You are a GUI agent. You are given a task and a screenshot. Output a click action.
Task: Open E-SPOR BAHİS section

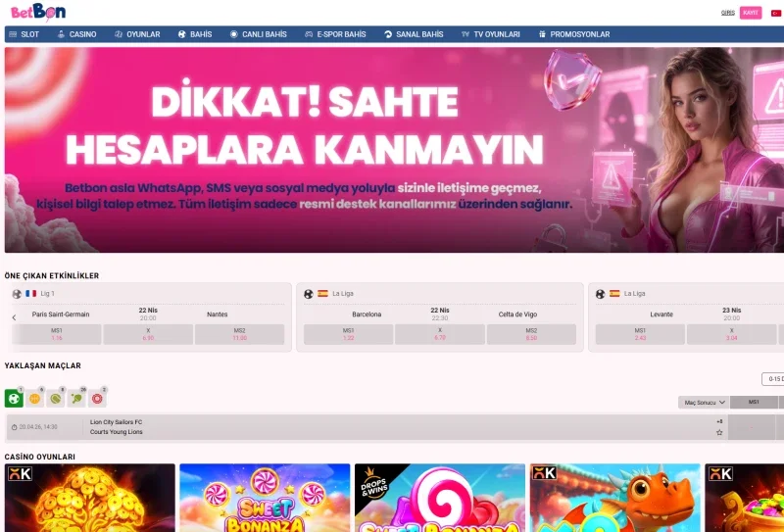point(335,34)
